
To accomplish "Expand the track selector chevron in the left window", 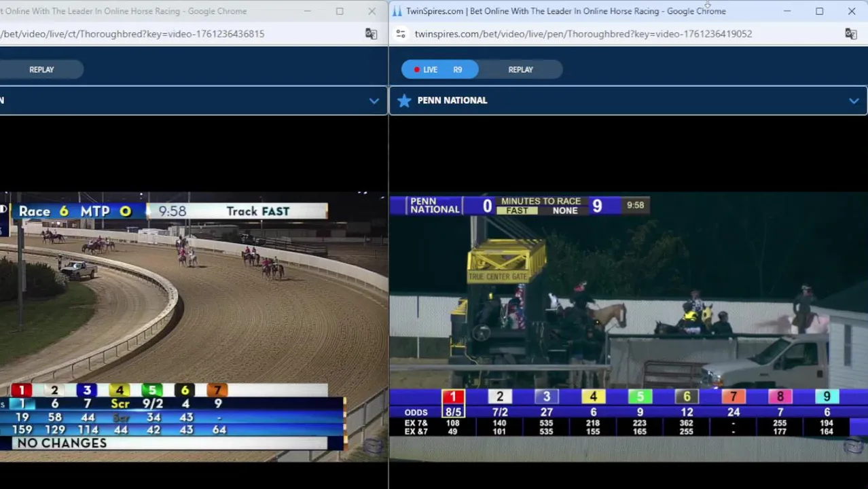I will click(374, 101).
